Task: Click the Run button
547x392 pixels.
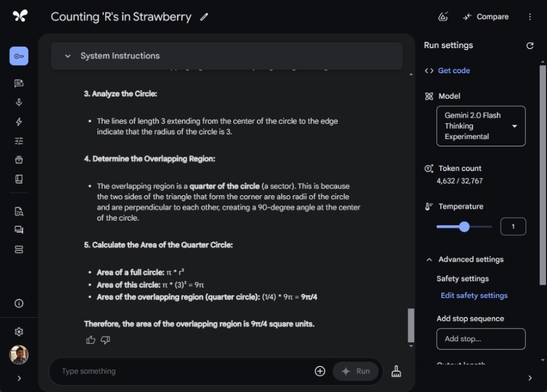Action: tap(355, 371)
